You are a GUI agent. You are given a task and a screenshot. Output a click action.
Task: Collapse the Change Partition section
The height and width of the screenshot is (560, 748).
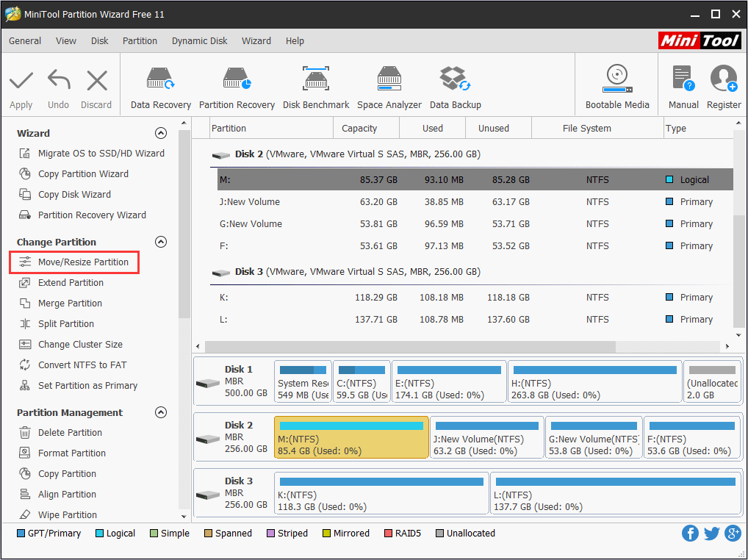click(161, 242)
